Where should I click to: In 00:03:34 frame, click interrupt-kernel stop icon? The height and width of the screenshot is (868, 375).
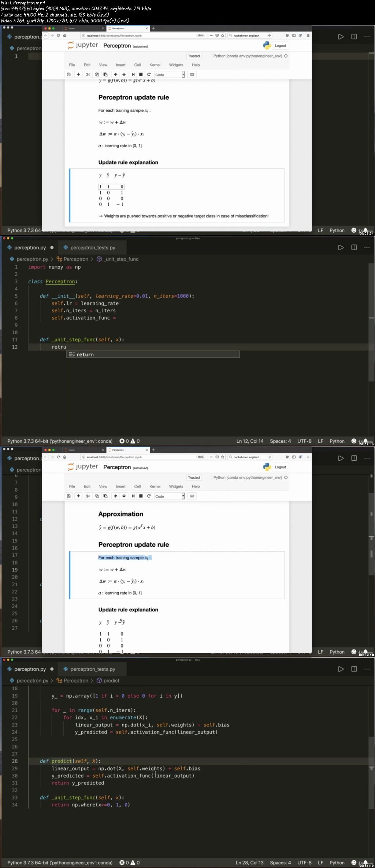coord(141,74)
